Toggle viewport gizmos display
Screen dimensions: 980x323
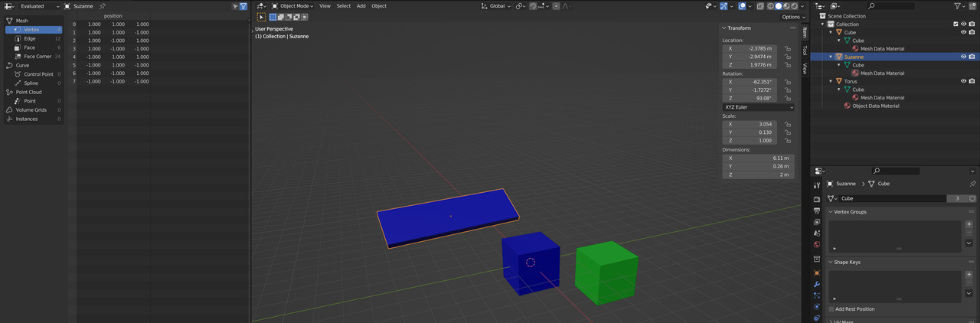(724, 6)
